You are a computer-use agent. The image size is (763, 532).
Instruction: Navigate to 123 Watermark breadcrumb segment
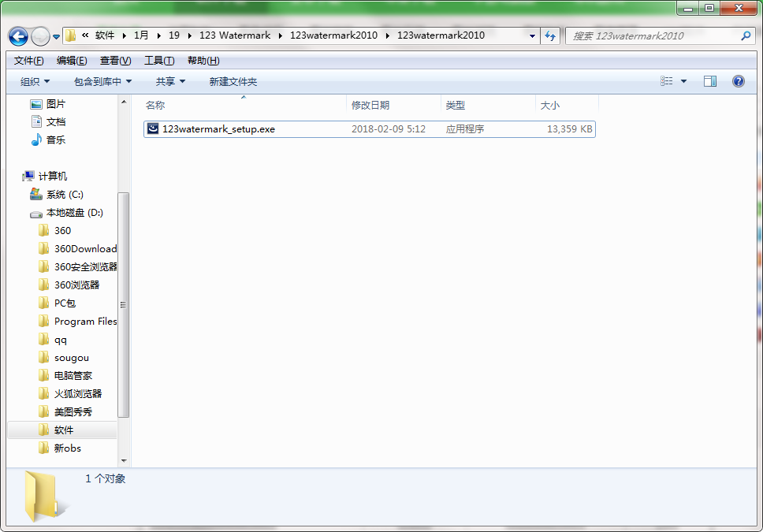tap(235, 35)
